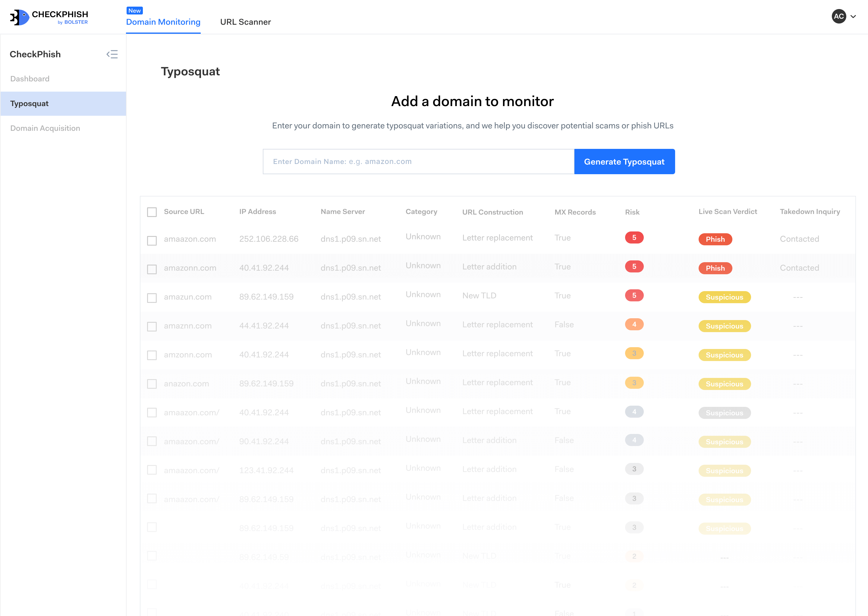The width and height of the screenshot is (868, 616).
Task: Click False MX record for amaznn.com
Action: [564, 324]
